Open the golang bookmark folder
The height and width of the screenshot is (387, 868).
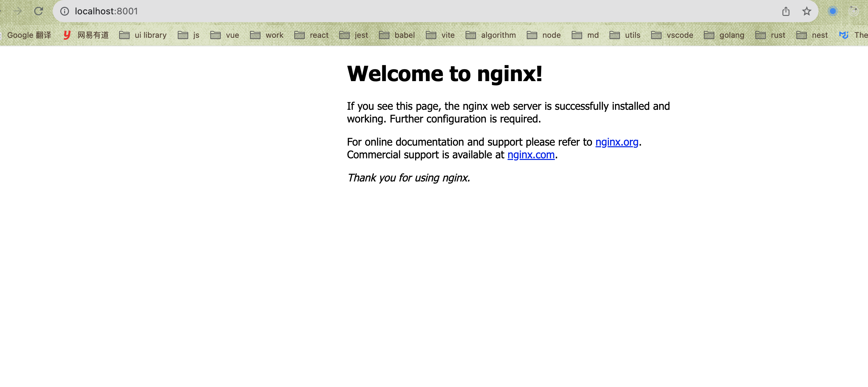point(724,35)
